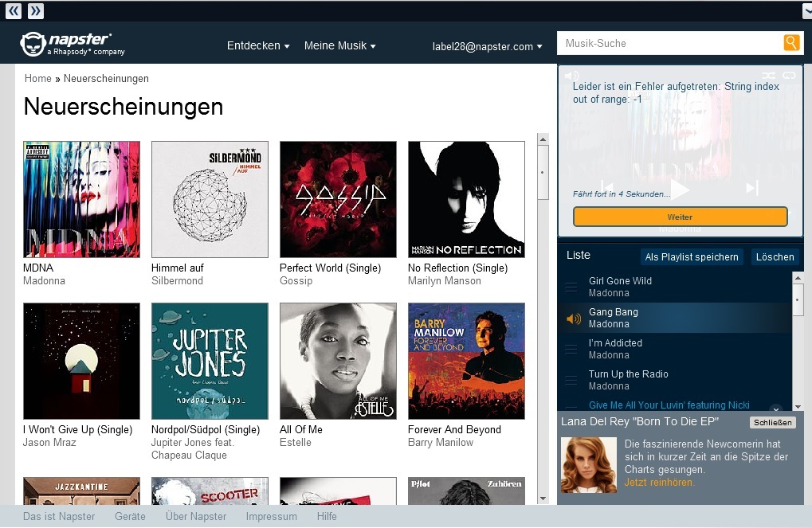Skip to next track in the player
The width and height of the screenshot is (812, 528).
[752, 187]
